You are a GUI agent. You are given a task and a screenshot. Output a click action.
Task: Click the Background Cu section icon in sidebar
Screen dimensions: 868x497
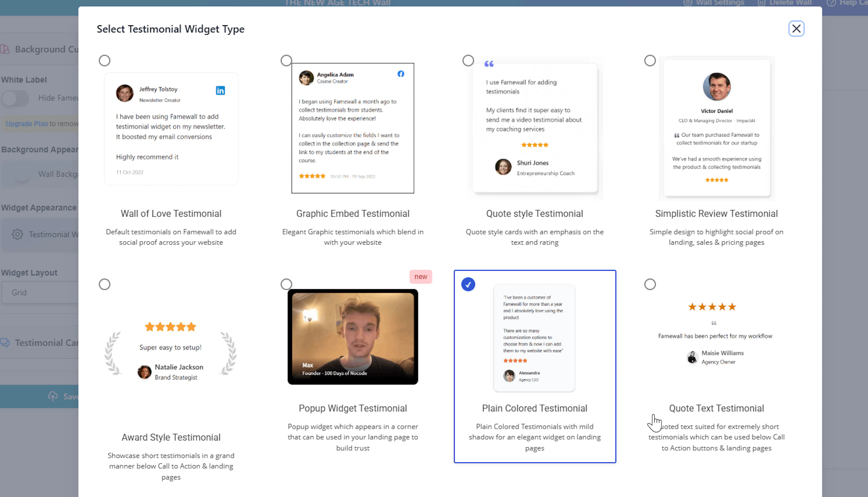click(5, 49)
